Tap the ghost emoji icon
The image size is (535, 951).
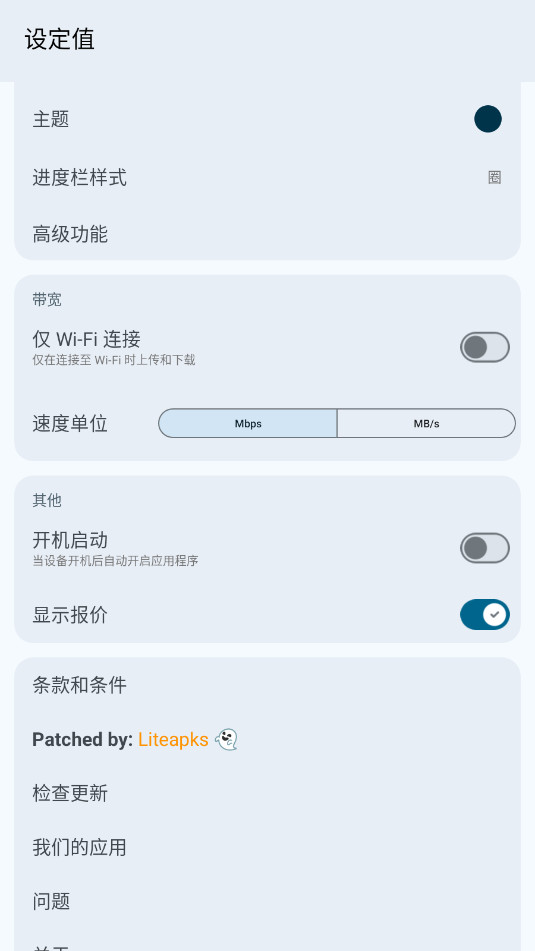tap(226, 739)
